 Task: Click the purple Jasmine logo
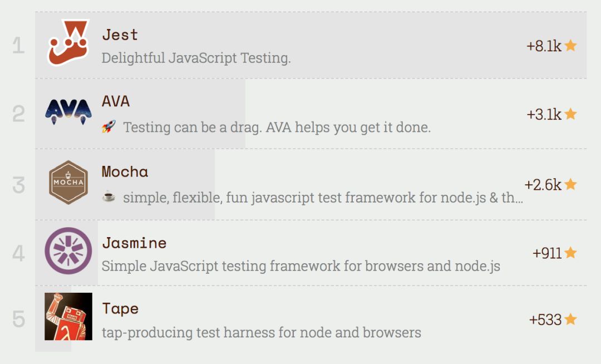tap(68, 251)
